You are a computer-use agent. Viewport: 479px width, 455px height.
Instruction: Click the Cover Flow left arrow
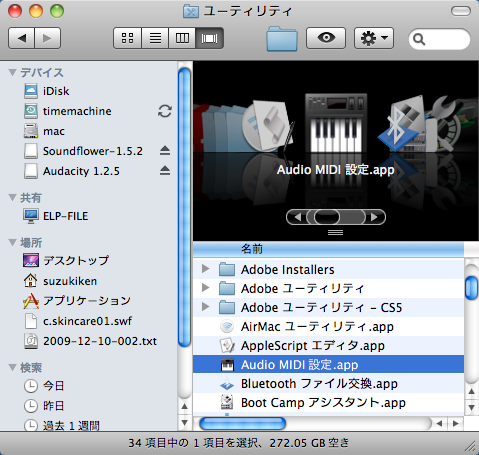pyautogui.click(x=297, y=217)
